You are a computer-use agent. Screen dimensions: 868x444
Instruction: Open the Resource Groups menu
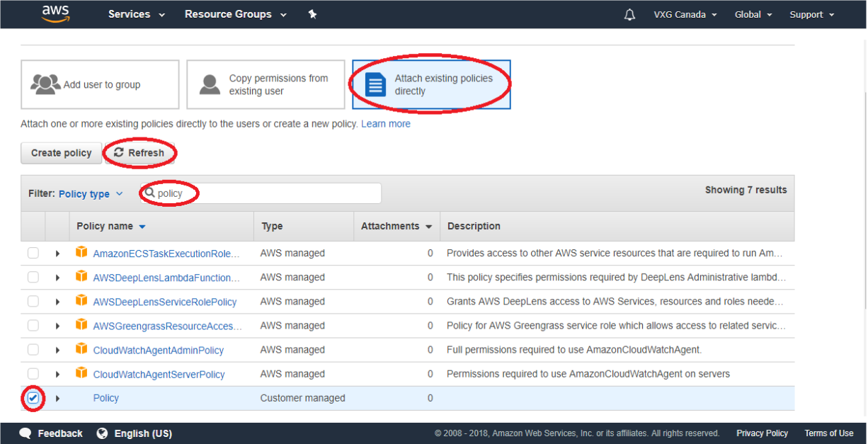[235, 14]
